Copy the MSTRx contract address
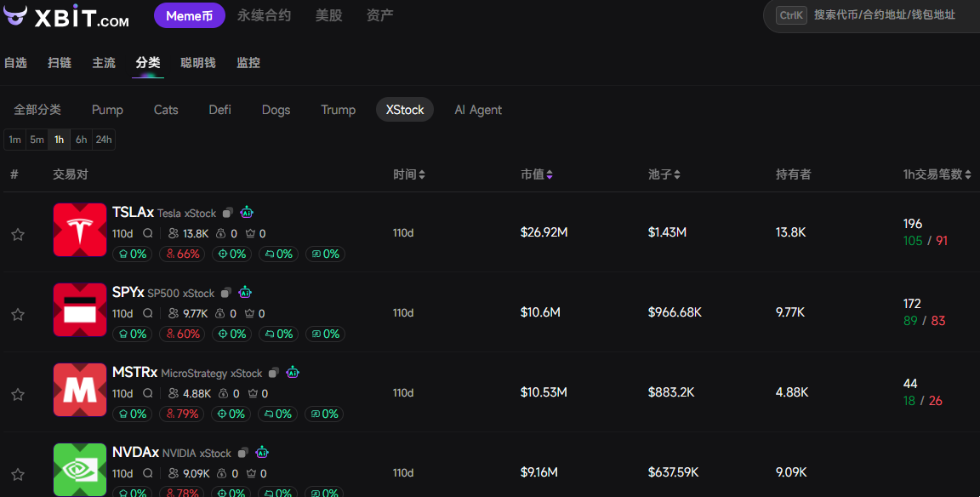The width and height of the screenshot is (980, 497). coord(274,373)
